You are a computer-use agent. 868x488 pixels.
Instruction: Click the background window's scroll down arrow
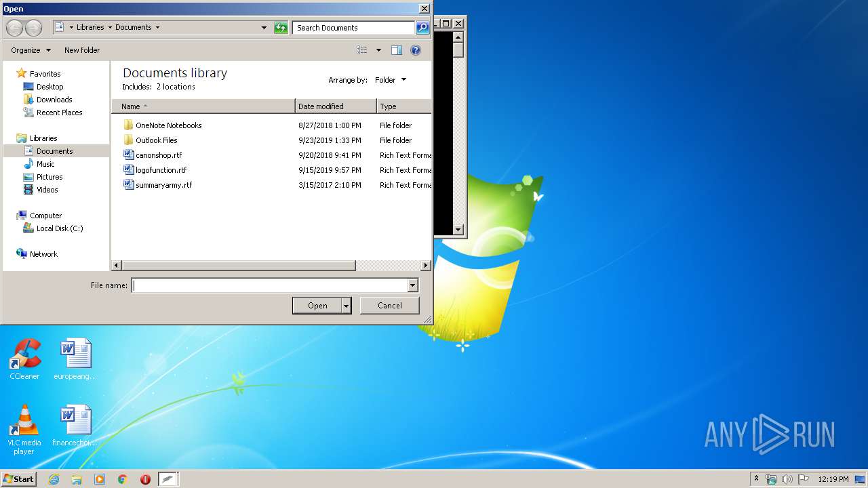(x=458, y=230)
